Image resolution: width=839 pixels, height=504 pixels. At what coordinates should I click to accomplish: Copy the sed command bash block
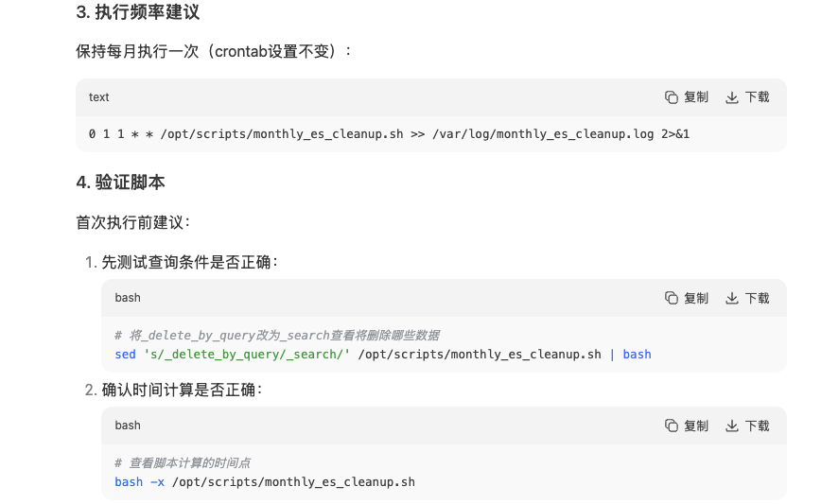687,298
